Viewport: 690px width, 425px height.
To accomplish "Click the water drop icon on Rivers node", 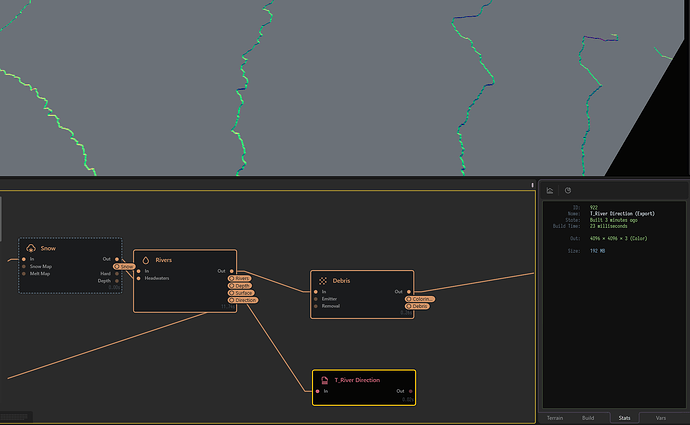I will pos(146,260).
